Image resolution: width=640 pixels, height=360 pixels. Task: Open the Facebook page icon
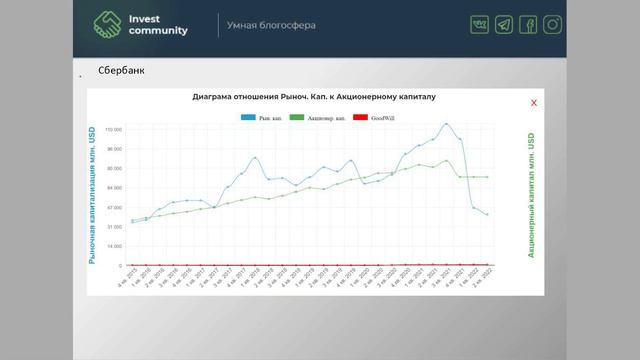point(528,25)
